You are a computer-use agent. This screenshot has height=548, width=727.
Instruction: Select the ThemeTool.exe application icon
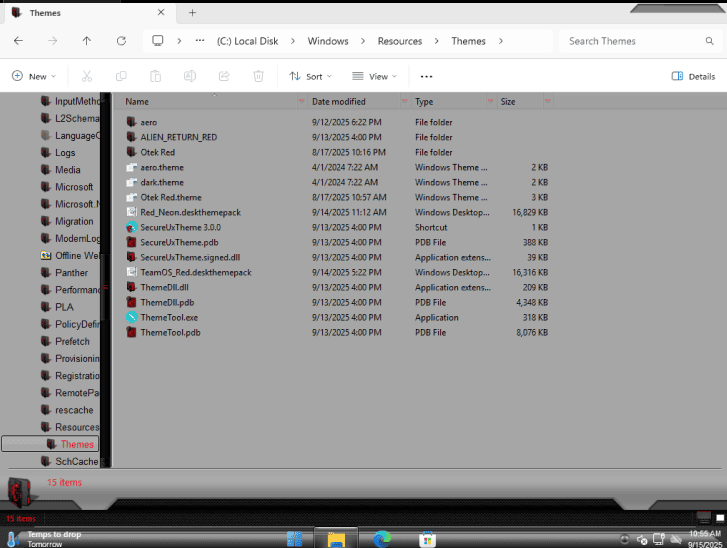pos(132,318)
